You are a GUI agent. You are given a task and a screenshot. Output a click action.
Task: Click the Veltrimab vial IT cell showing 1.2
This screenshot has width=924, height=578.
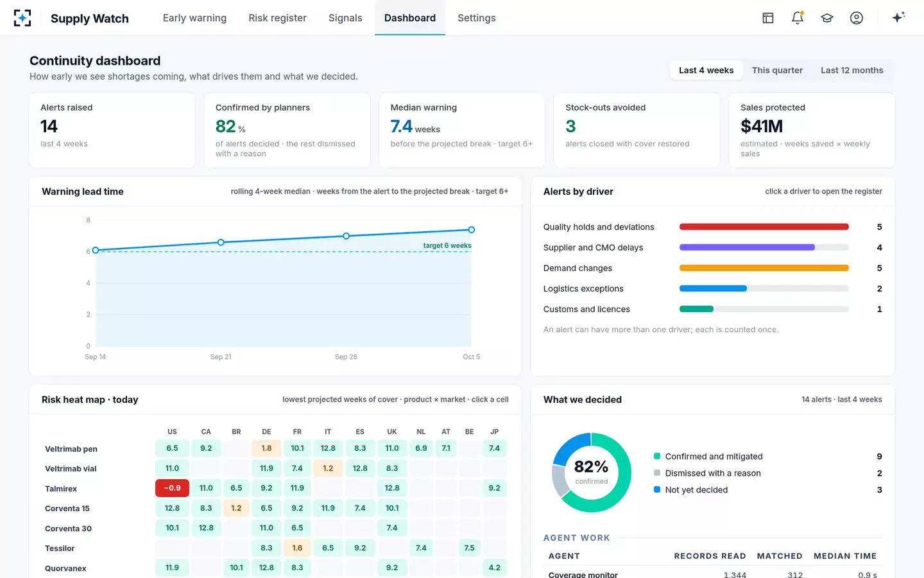pyautogui.click(x=328, y=468)
